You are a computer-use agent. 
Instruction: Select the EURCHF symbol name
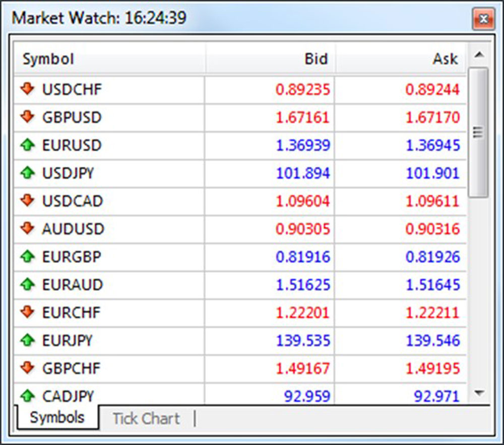coord(72,313)
